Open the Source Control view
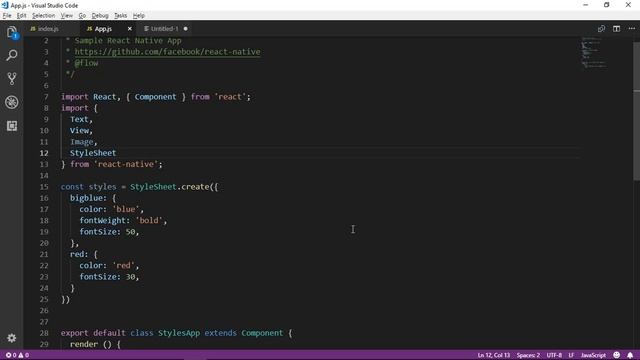This screenshot has height=360, width=640. point(11,78)
